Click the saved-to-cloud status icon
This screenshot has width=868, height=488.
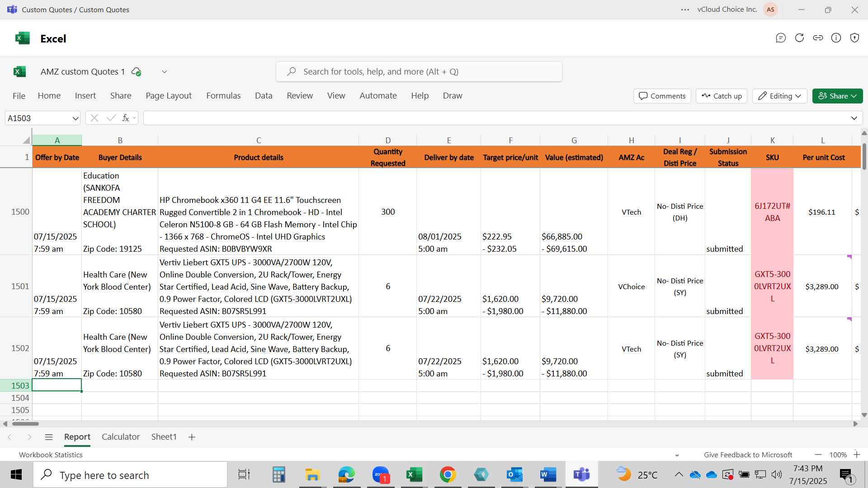(x=136, y=71)
